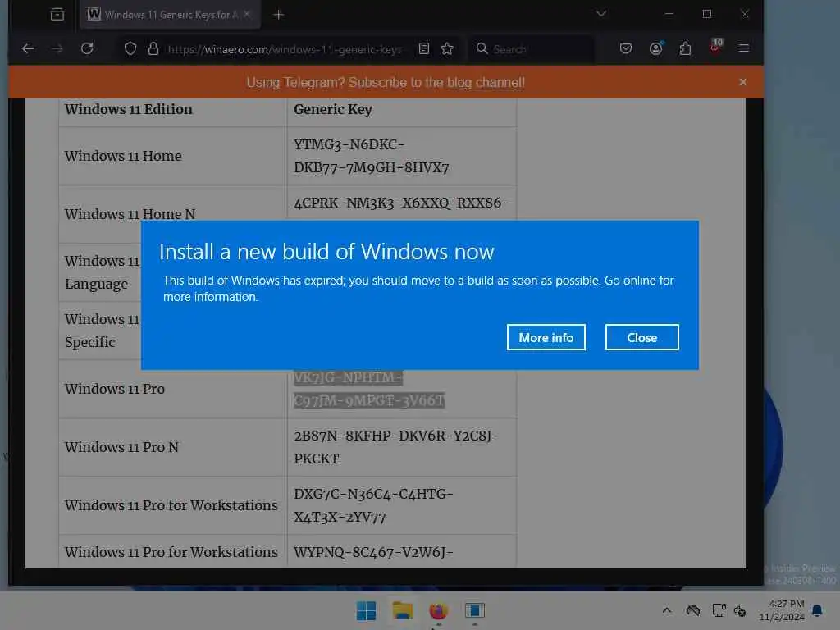This screenshot has height=630, width=840.
Task: Click the cloud sync tray icon
Action: 692,610
